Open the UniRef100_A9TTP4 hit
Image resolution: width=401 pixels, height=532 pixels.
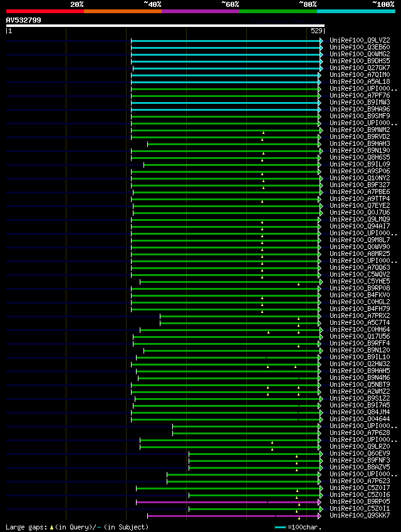[x=360, y=199]
